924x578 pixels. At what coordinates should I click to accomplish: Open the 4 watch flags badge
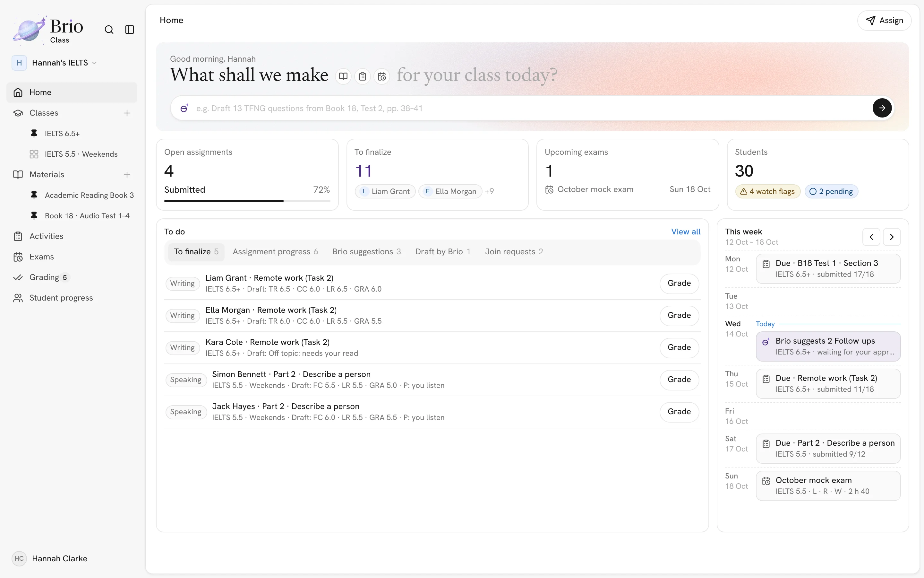click(x=768, y=191)
